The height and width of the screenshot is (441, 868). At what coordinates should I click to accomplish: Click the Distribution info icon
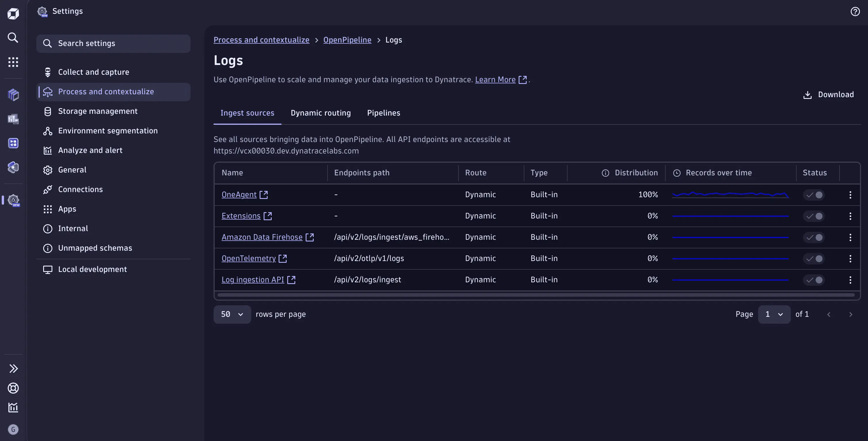606,173
